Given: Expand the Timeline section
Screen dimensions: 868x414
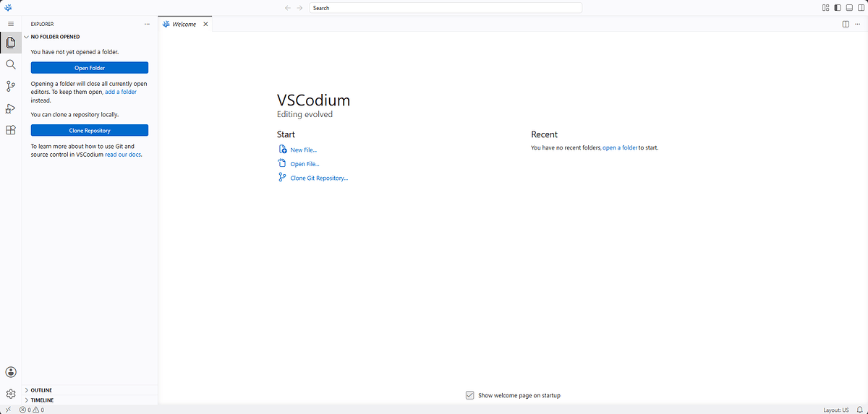Looking at the screenshot, I should tap(90, 400).
